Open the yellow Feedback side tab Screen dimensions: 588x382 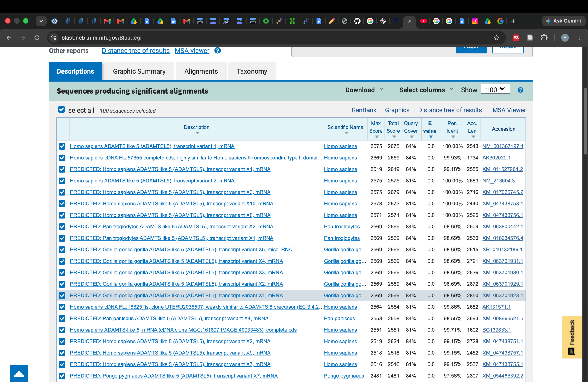[x=572, y=337]
